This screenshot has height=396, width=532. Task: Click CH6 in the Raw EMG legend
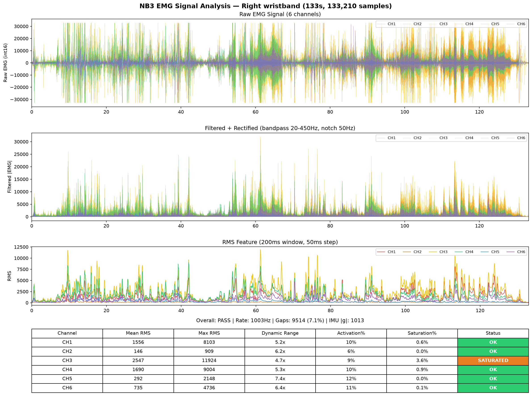pos(515,24)
